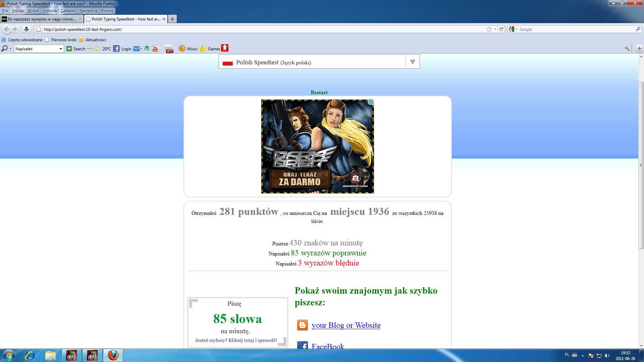Screen dimensions: 644x362
Task: Open the bookmark star dropdown arrow
Action: (x=495, y=29)
